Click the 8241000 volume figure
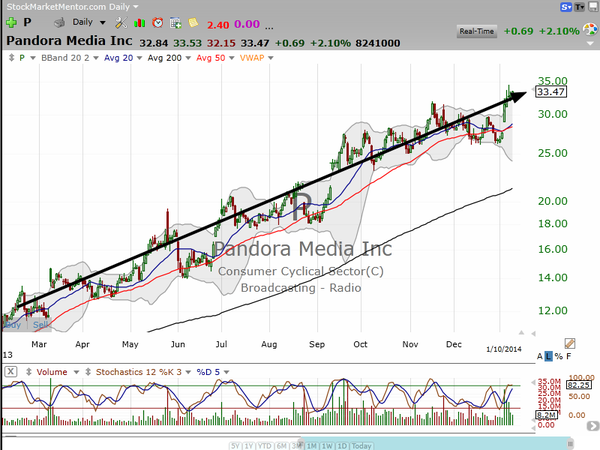 (x=378, y=43)
